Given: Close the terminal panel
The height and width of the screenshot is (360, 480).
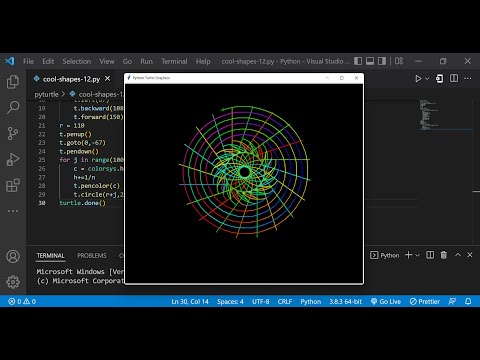Looking at the screenshot, I should click(470, 255).
